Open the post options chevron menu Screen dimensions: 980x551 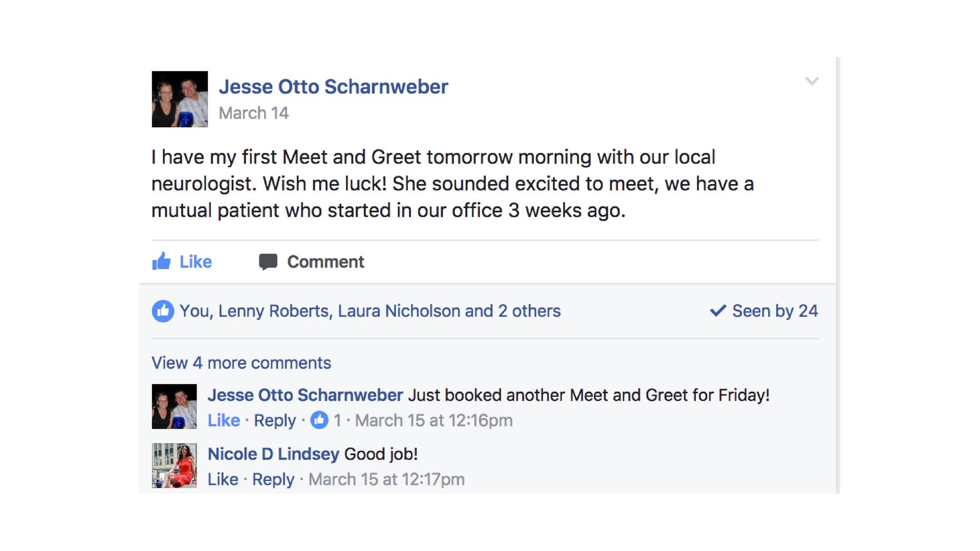(x=812, y=81)
